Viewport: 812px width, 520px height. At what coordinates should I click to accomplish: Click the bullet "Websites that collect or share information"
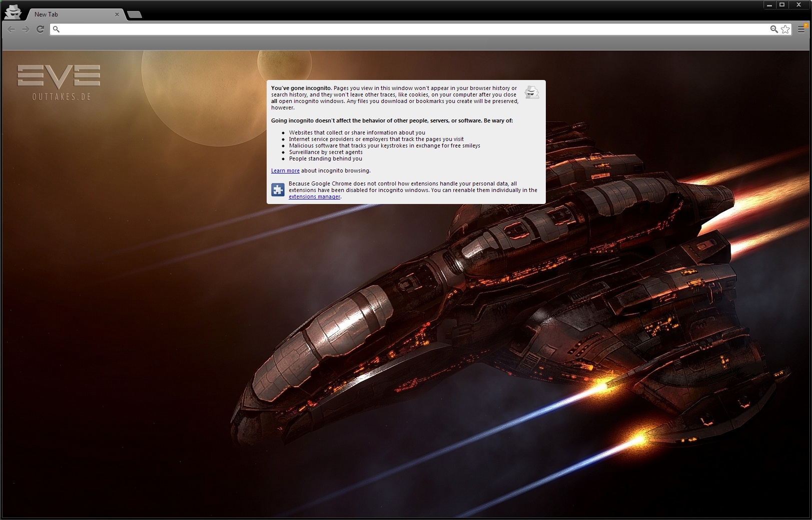point(357,133)
